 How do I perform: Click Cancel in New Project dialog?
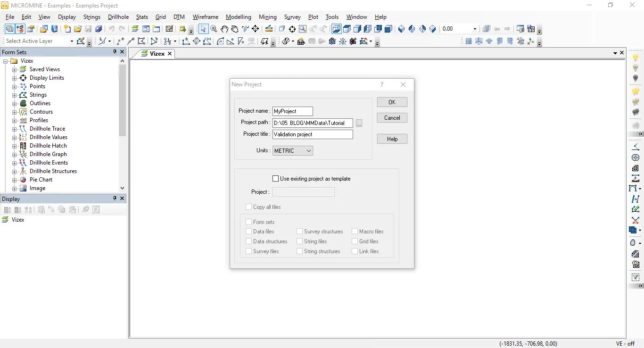tap(392, 118)
